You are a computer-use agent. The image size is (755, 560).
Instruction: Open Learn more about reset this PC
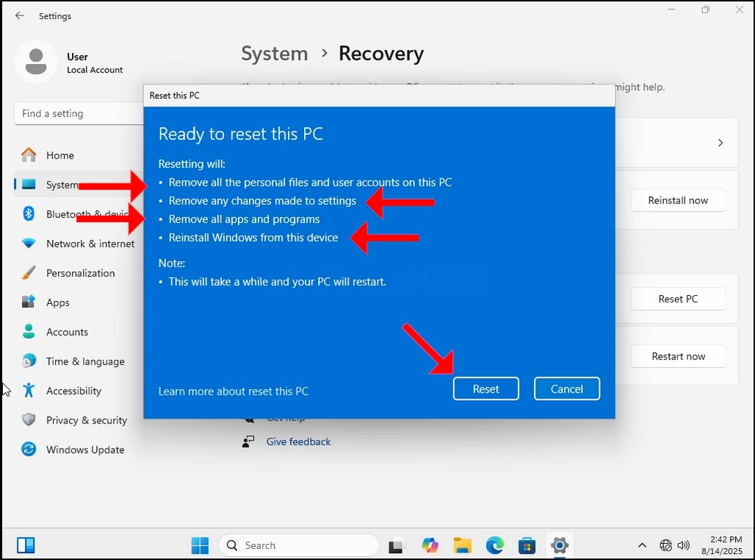[x=234, y=391]
